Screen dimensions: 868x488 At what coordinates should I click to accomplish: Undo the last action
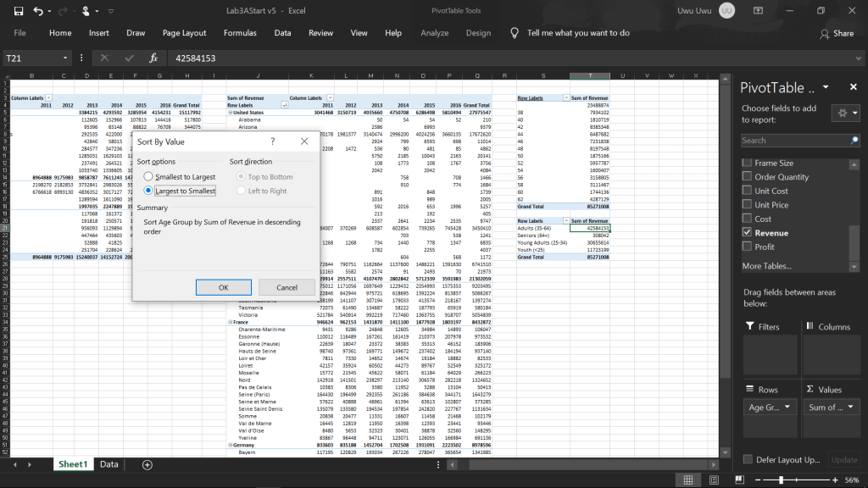[x=39, y=10]
